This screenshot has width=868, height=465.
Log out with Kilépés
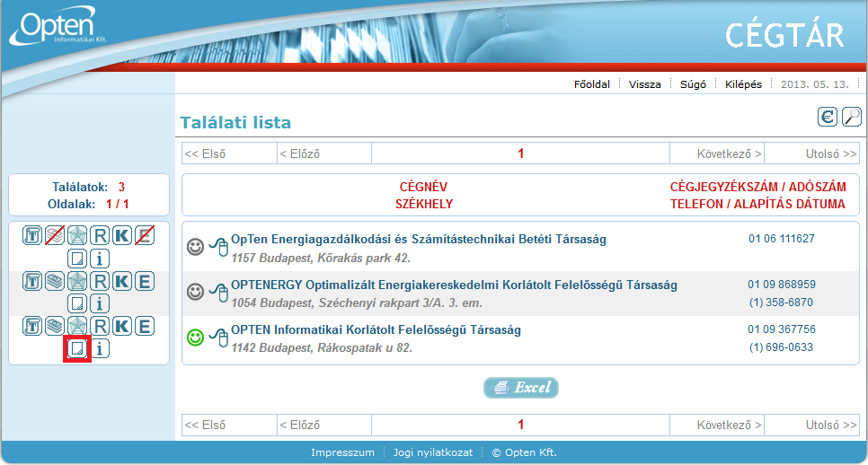(743, 84)
